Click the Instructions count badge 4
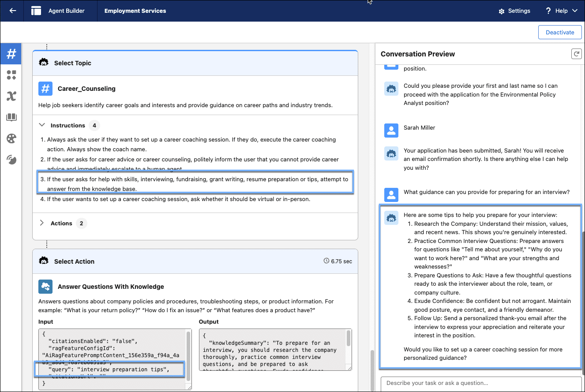 point(94,125)
